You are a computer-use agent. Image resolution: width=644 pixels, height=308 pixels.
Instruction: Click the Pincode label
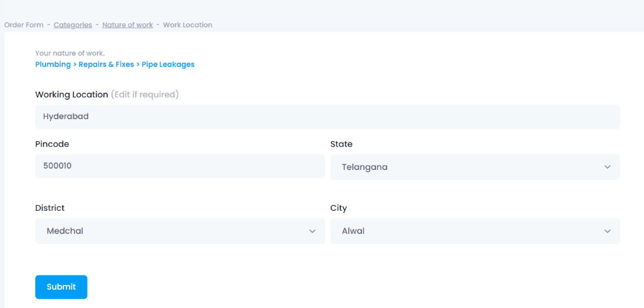[x=52, y=144]
